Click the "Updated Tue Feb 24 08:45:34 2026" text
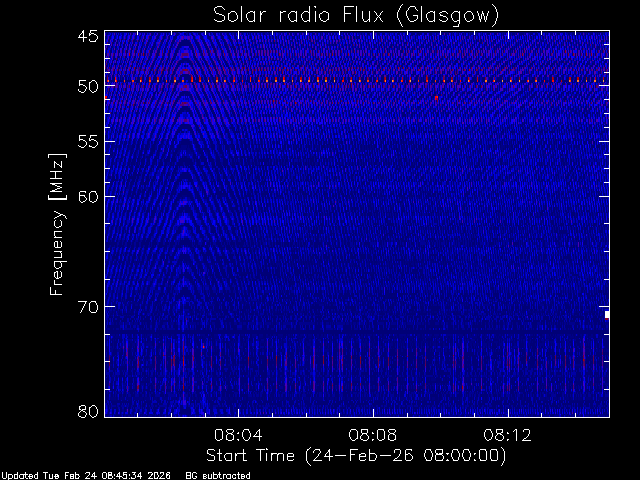This screenshot has height=480, width=640. [x=86, y=476]
